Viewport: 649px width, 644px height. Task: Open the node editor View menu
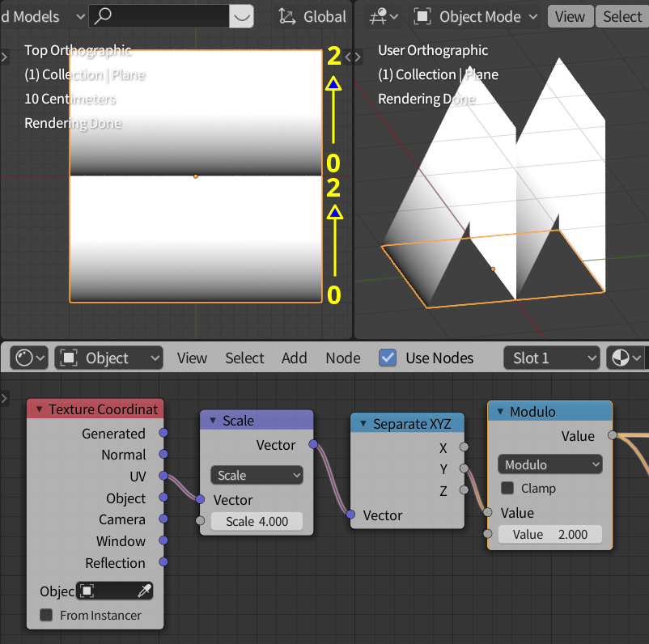(x=192, y=358)
